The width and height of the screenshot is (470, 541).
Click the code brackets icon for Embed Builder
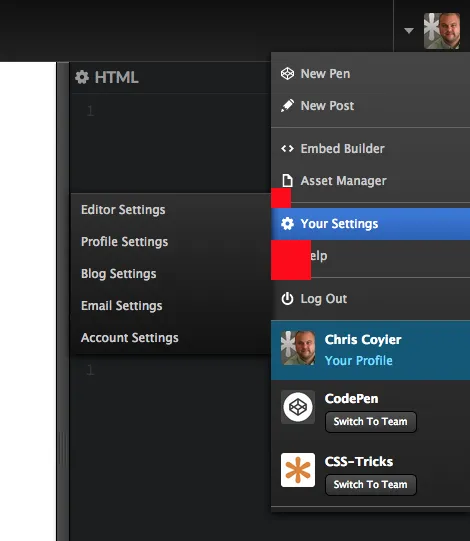pos(287,149)
